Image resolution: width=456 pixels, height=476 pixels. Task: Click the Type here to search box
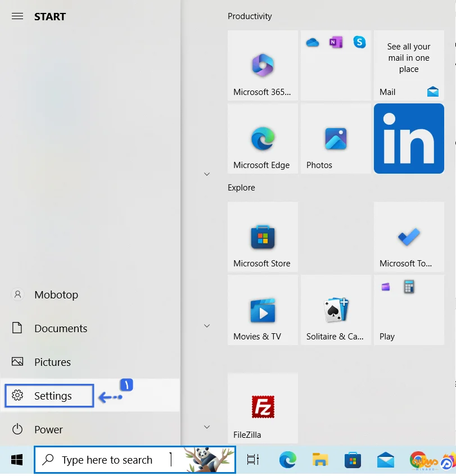(x=135, y=460)
